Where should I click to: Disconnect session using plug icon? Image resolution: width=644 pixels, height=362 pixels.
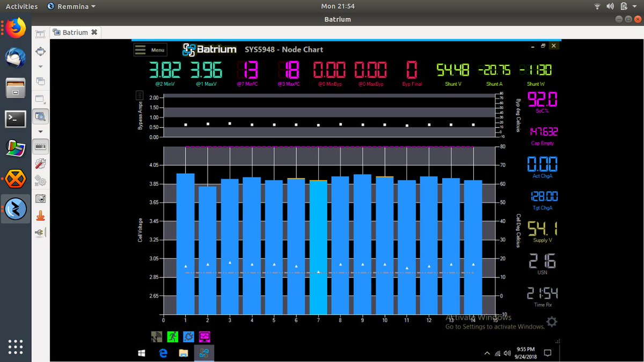pyautogui.click(x=40, y=232)
